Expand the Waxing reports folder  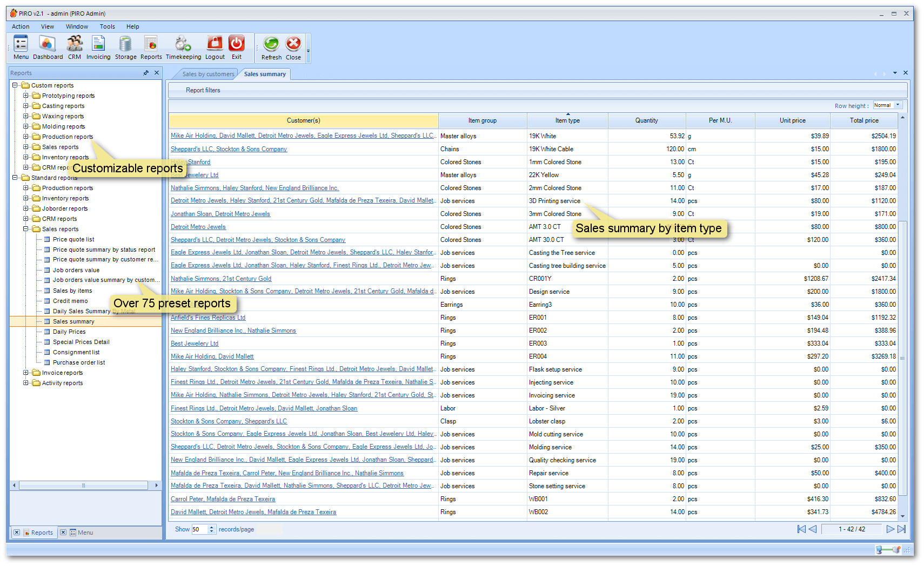pos(26,116)
